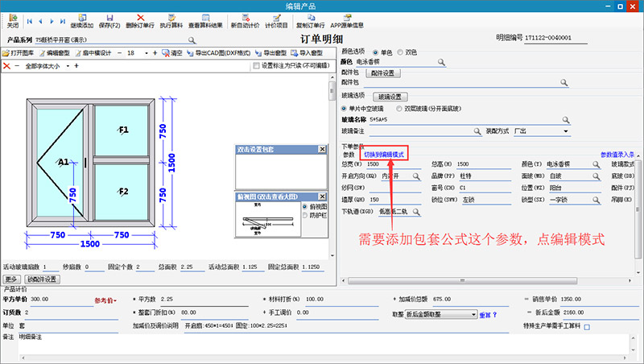Click the 总宽(W) 1500 input field
Screen dimensions: 644x364
[x=393, y=164]
